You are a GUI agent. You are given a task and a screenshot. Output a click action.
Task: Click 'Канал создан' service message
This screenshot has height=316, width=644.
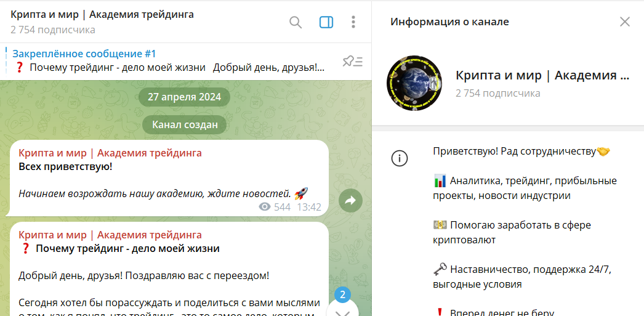(185, 125)
